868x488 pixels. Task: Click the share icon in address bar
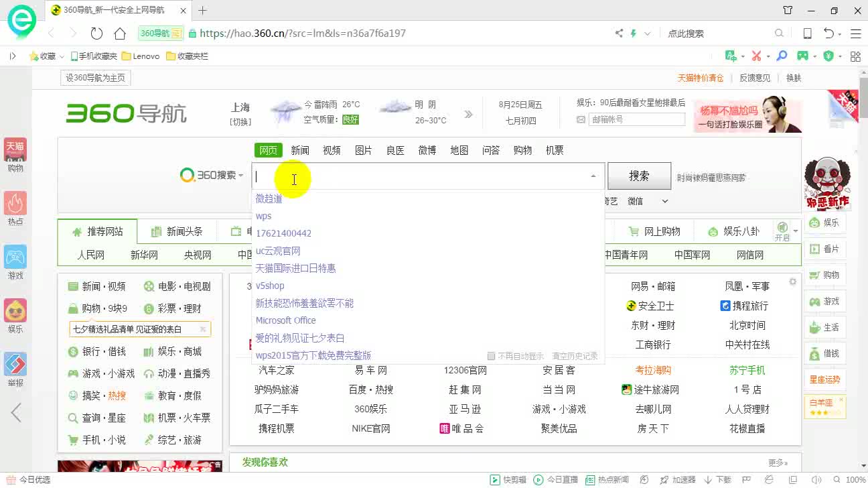pyautogui.click(x=619, y=34)
